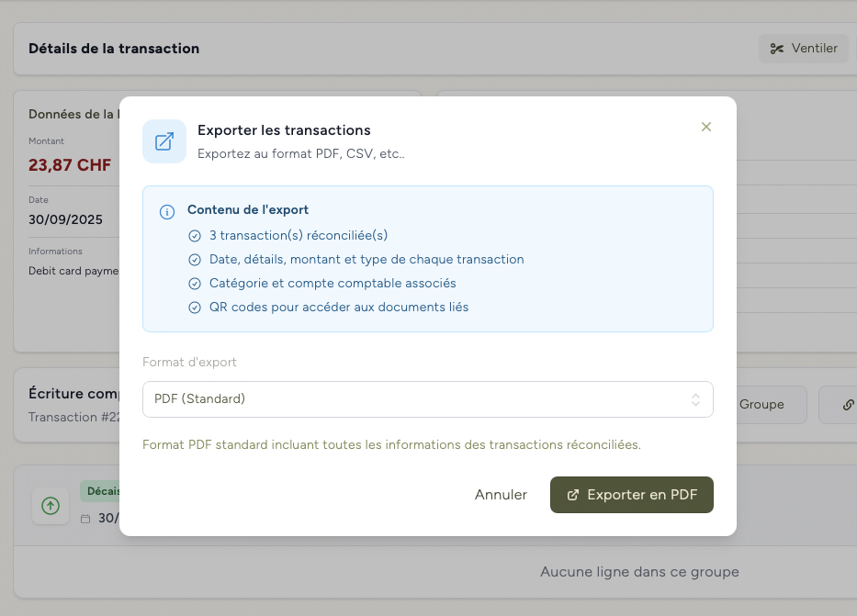Click the Annuler button
857x616 pixels.
pos(501,494)
